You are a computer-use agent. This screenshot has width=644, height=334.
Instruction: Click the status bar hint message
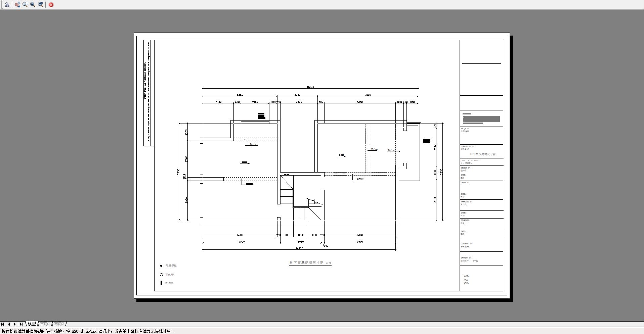coord(88,331)
